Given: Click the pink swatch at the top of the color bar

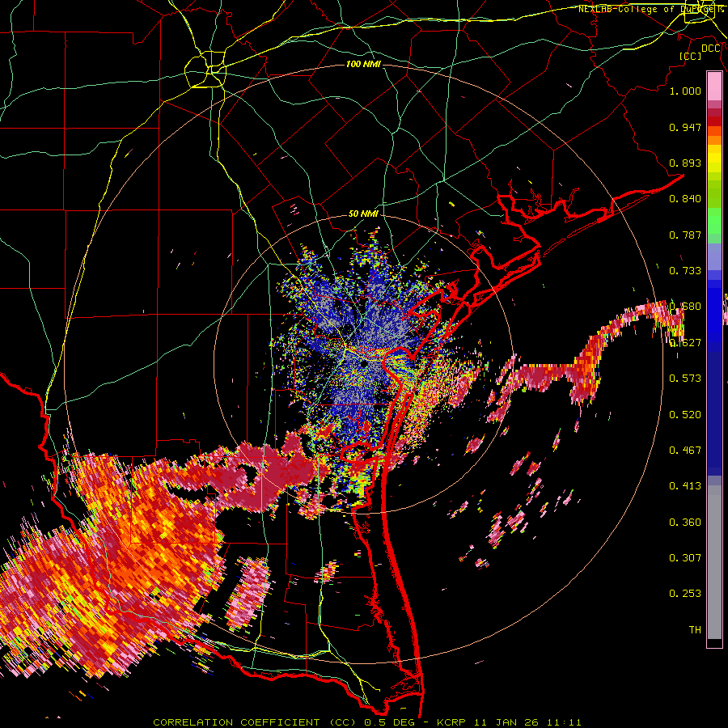Looking at the screenshot, I should (x=714, y=87).
